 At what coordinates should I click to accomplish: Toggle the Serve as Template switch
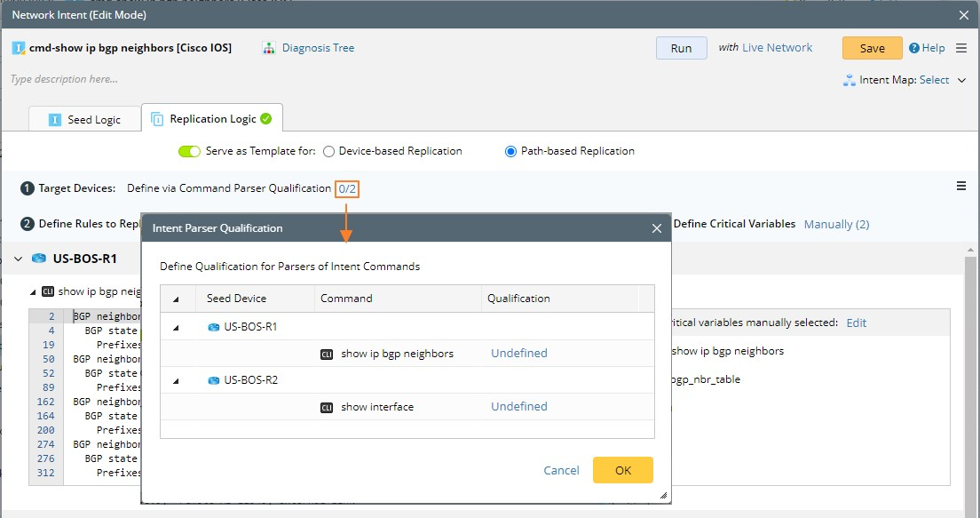point(189,151)
